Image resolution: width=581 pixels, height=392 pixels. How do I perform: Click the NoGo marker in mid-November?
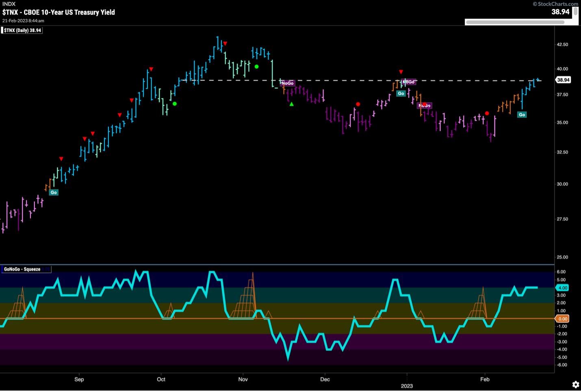click(x=287, y=83)
